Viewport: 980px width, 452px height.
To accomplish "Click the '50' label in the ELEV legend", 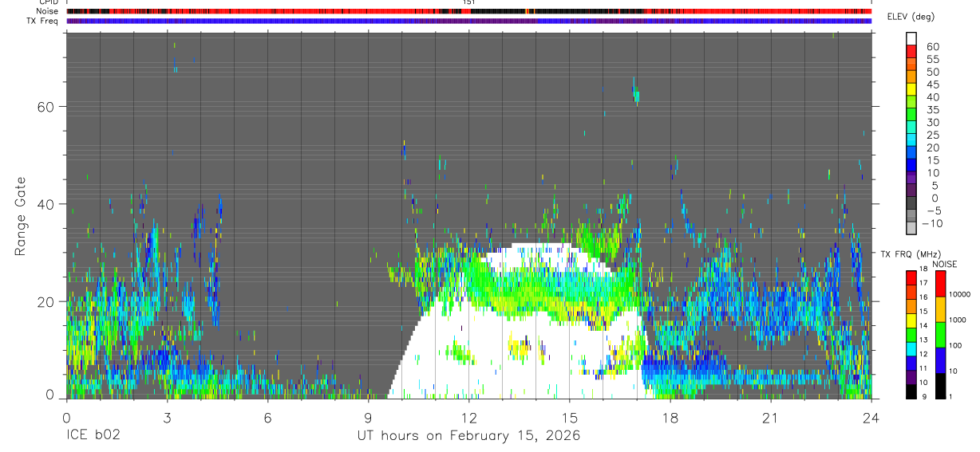I will coord(932,73).
